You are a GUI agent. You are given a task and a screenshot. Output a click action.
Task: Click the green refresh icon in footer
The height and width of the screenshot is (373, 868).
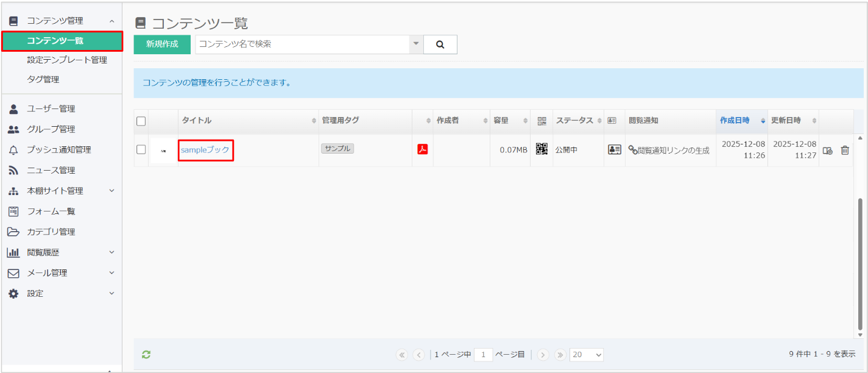click(146, 354)
